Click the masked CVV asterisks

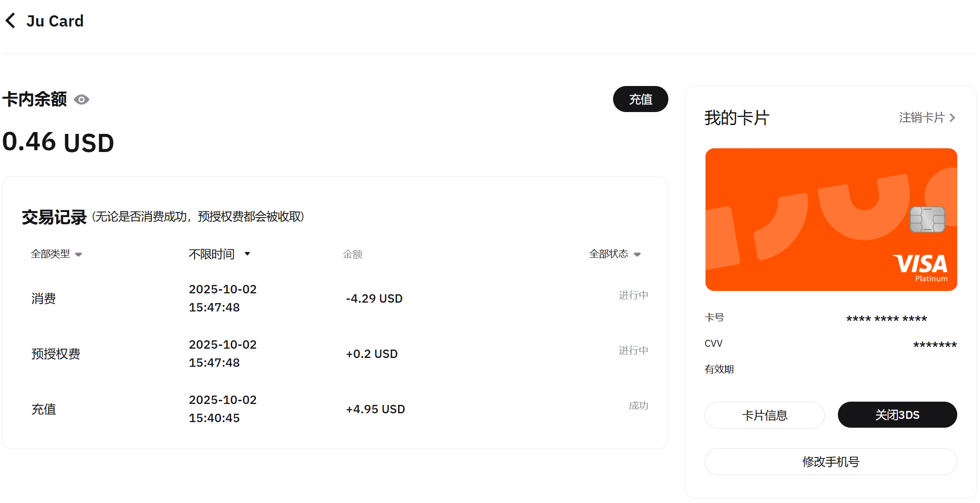click(x=934, y=345)
